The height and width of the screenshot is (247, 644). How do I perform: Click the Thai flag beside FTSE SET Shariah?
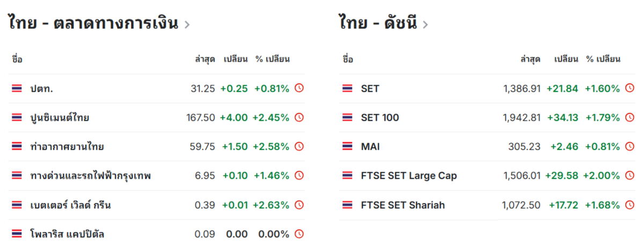click(347, 205)
